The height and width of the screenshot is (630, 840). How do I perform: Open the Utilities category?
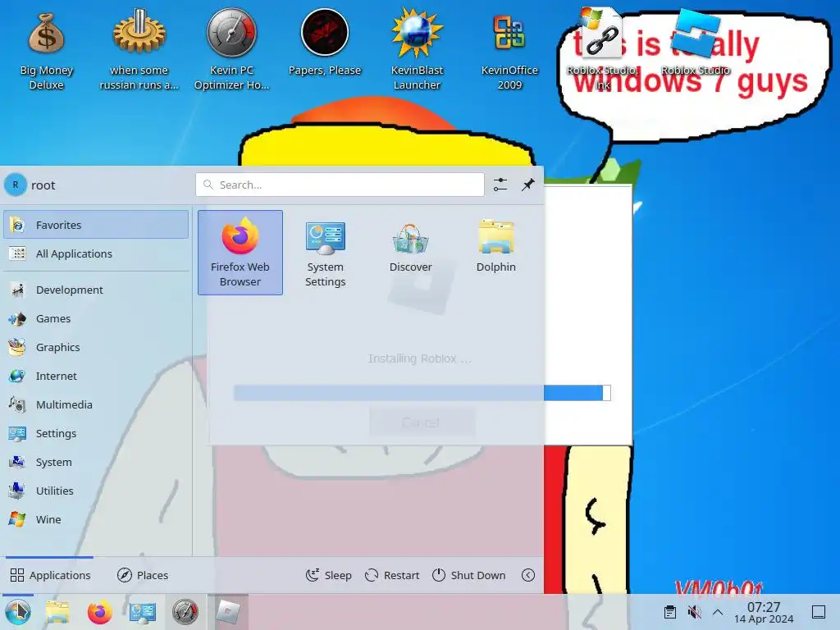(96, 491)
